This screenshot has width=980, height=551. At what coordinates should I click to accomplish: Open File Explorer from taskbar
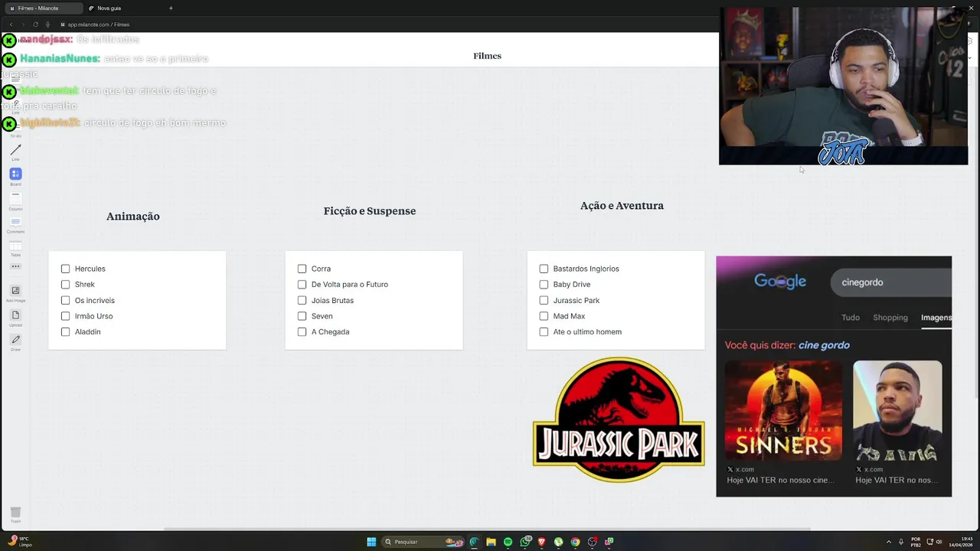click(491, 542)
